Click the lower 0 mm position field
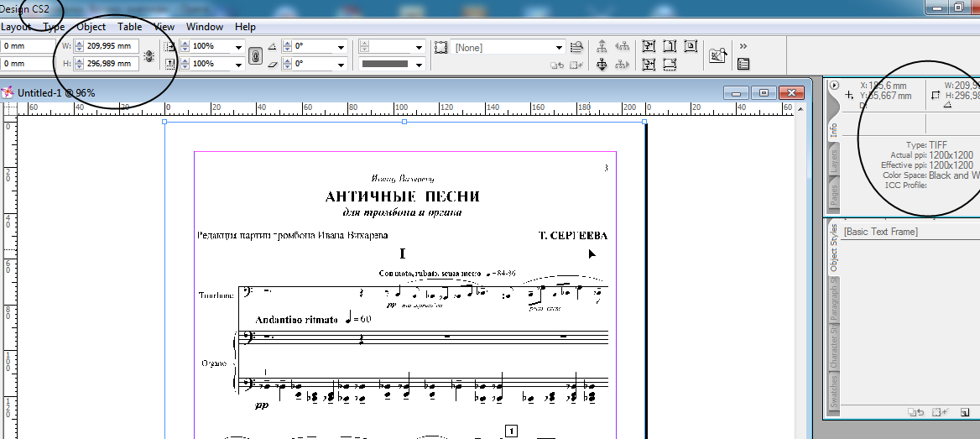Image resolution: width=980 pixels, height=439 pixels. (x=29, y=63)
